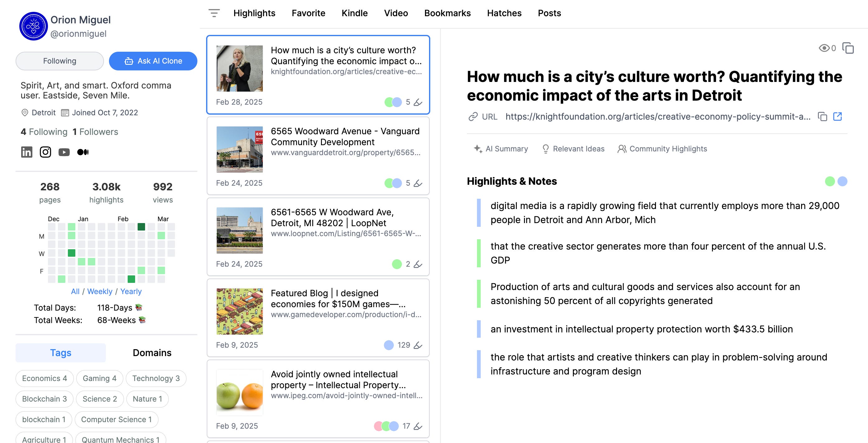Open the Medium profile icon
868x443 pixels.
pyautogui.click(x=83, y=152)
